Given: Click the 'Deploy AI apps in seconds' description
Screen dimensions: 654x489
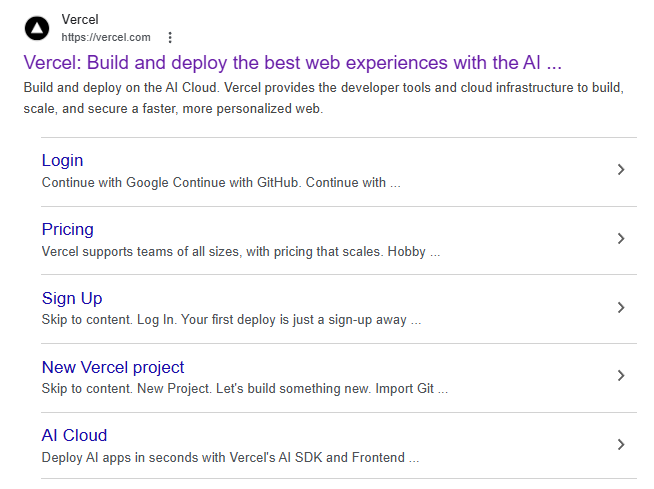Looking at the screenshot, I should (x=230, y=458).
